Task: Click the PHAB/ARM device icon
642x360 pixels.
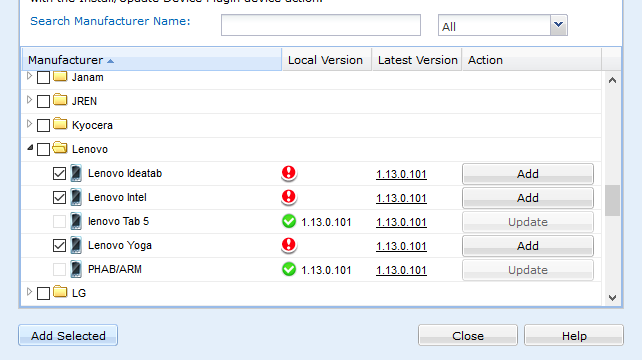Action: (x=76, y=269)
